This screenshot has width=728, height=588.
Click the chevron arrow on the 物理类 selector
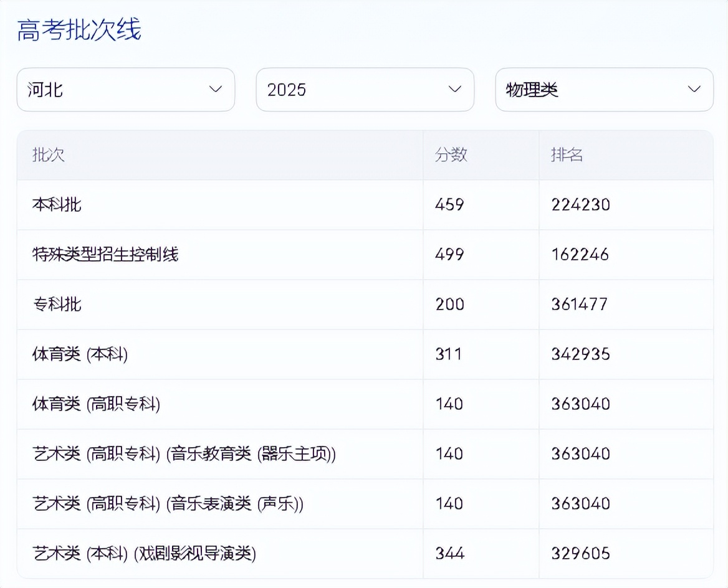pos(694,90)
